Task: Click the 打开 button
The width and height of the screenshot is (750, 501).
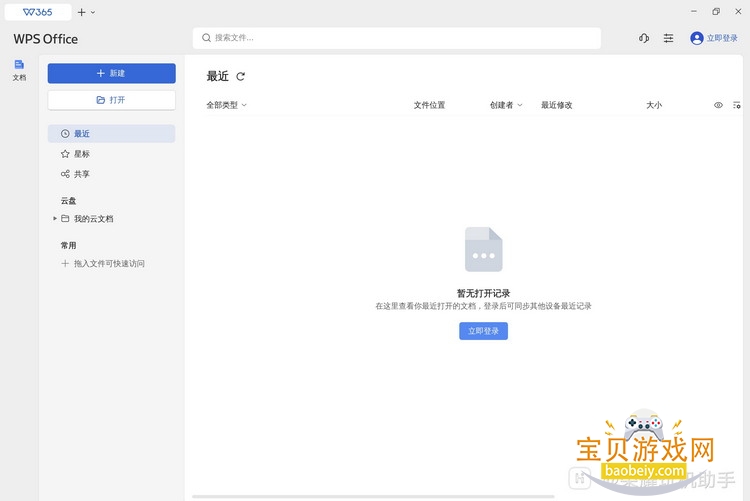Action: [x=111, y=100]
